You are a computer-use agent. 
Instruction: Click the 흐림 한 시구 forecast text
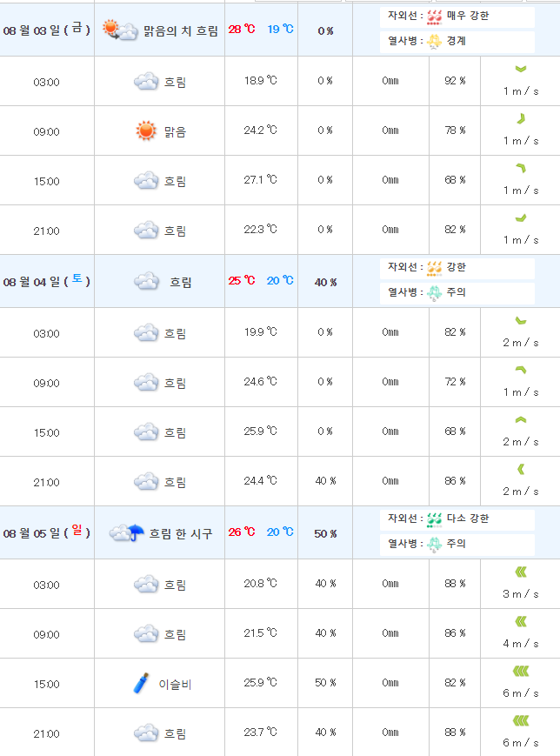(181, 533)
